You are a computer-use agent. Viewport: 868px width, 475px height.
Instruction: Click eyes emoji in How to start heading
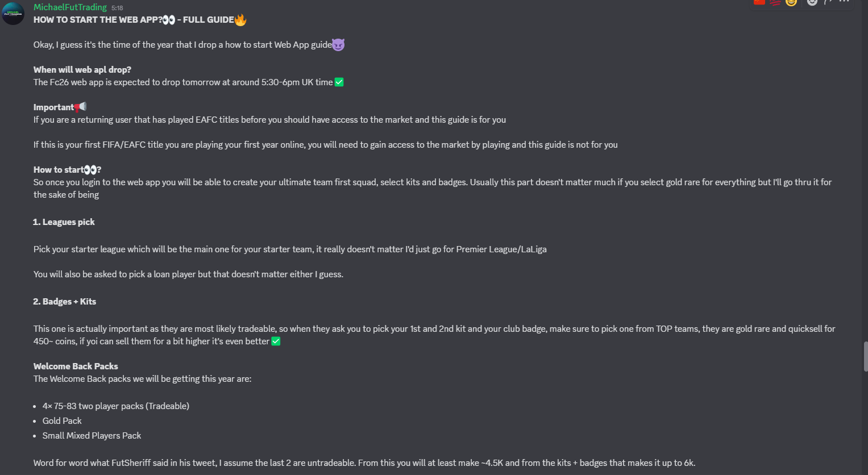(x=90, y=170)
